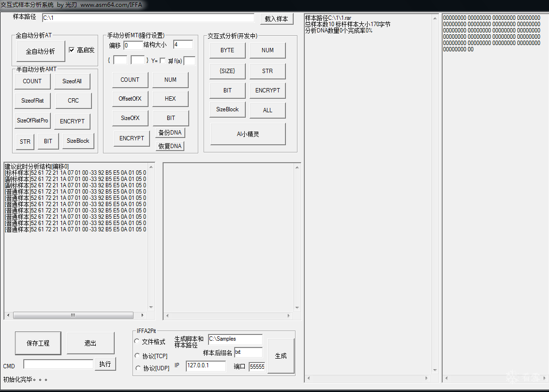Image resolution: width=549 pixels, height=392 pixels.
Task: Click SizeBlock in the interactive analysis group
Action: point(228,109)
